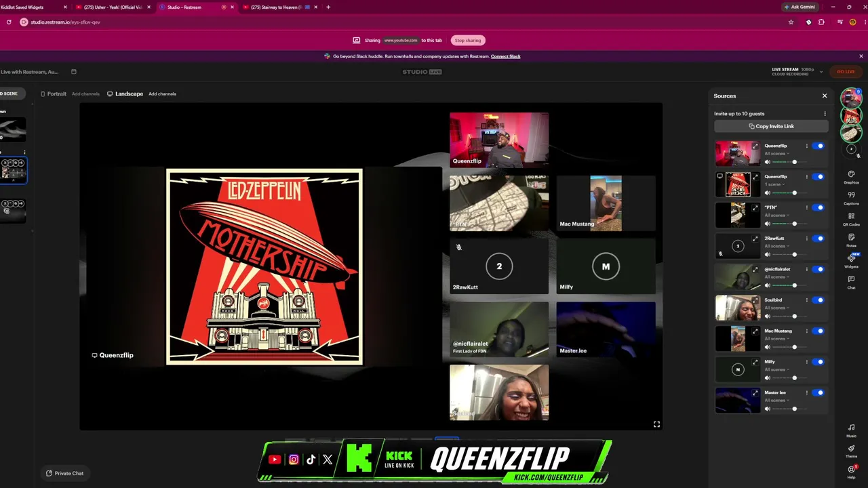Expand All scenes dropdown for 2RawKutt
Image resolution: width=868 pixels, height=488 pixels.
tap(777, 246)
